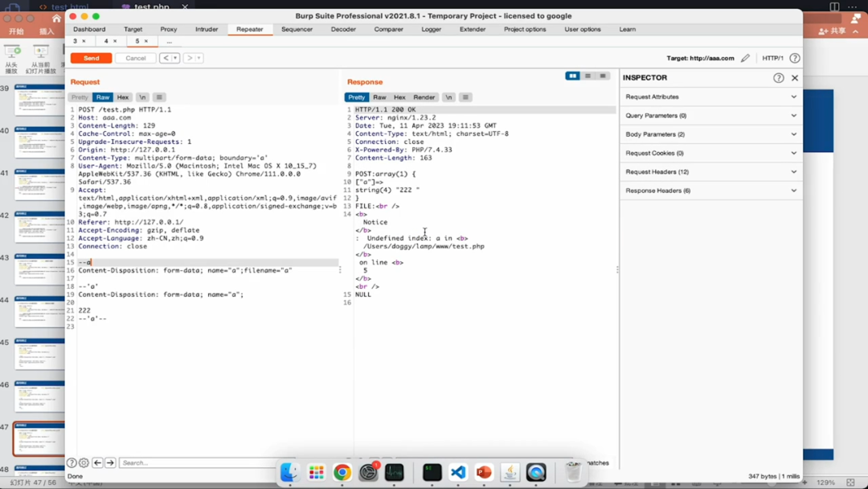Select Pretty view in Request pane
Viewport: 868px width, 489px height.
(79, 97)
